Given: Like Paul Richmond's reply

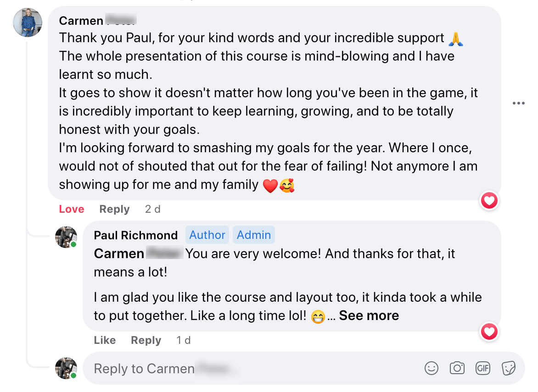Looking at the screenshot, I should pyautogui.click(x=105, y=340).
